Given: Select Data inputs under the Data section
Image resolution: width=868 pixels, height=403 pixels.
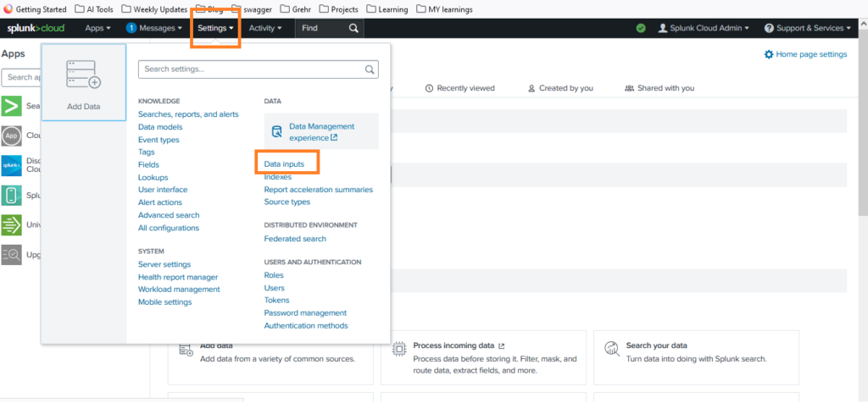Looking at the screenshot, I should click(x=284, y=164).
